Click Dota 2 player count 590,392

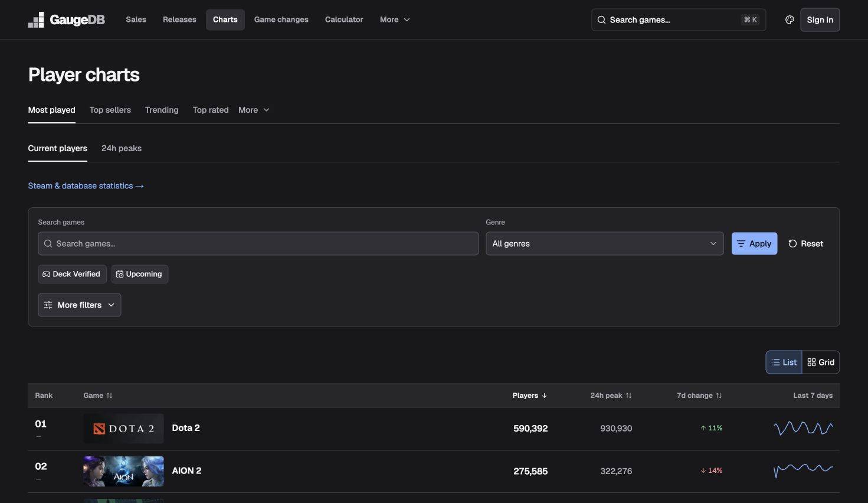click(530, 429)
